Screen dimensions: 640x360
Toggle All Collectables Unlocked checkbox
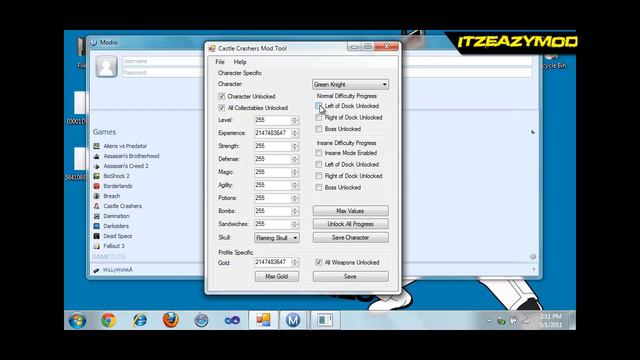click(x=222, y=108)
